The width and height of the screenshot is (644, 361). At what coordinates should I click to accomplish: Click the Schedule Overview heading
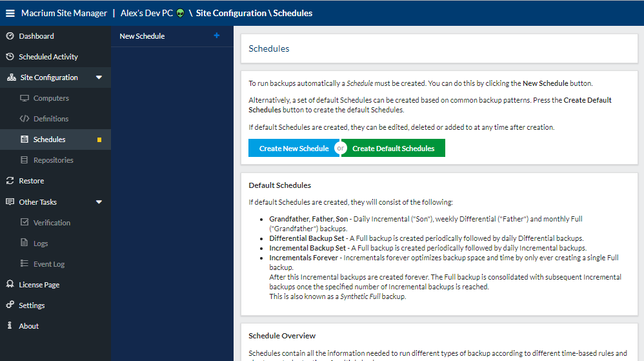point(282,336)
